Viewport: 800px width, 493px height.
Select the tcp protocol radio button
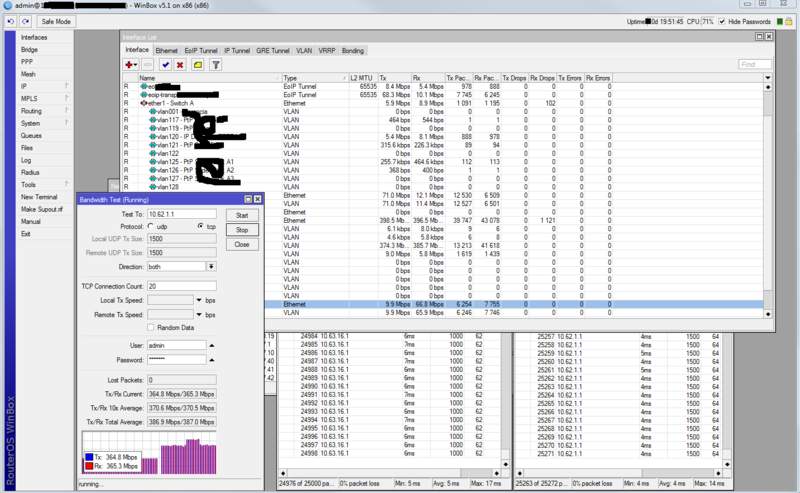[x=201, y=226]
